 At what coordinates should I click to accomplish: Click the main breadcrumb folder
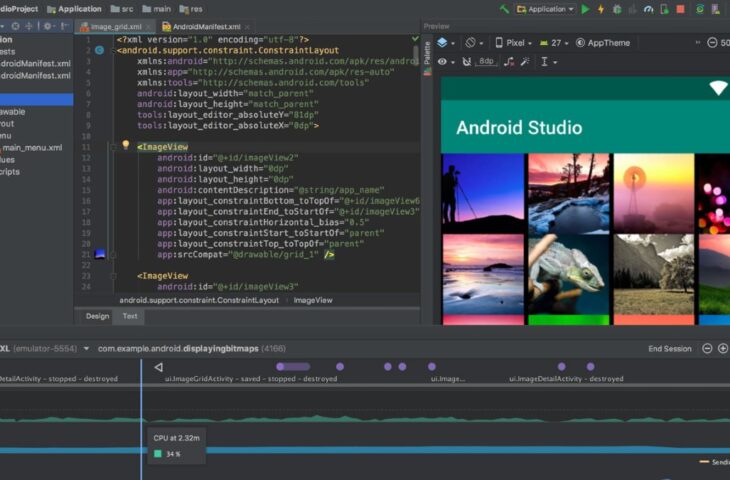tap(156, 9)
